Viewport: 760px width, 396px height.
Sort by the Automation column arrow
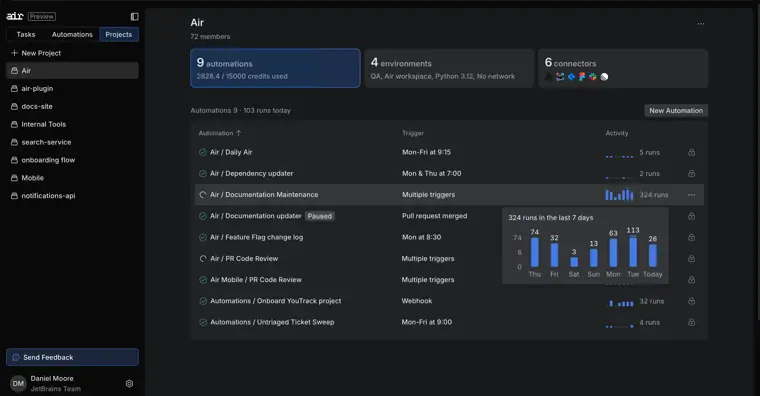(x=238, y=133)
